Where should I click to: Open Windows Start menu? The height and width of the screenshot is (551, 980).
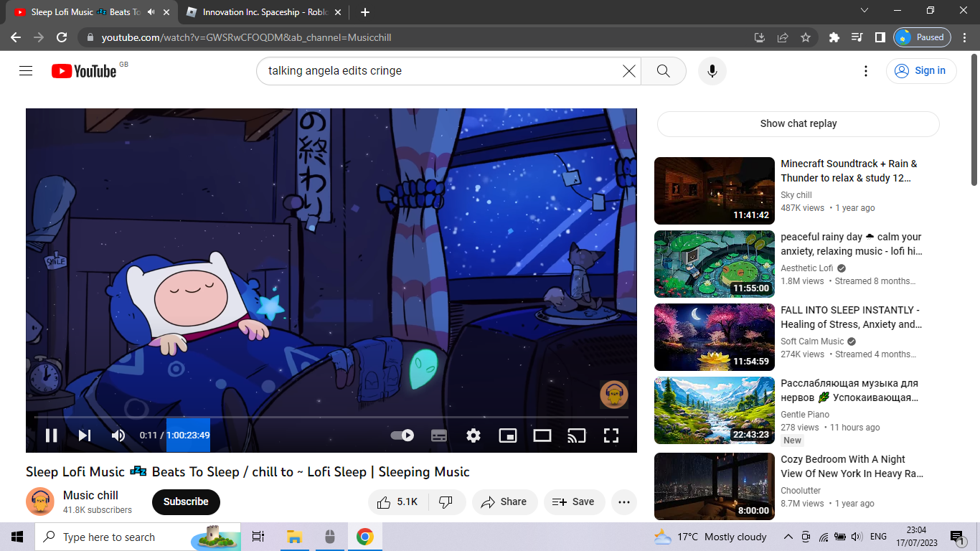[17, 537]
